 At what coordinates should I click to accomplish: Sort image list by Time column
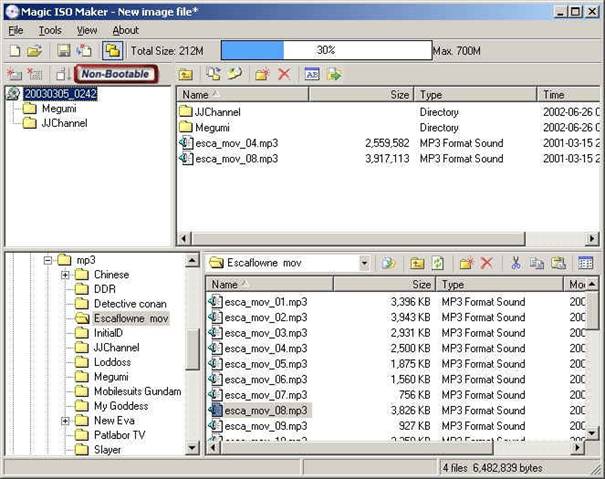click(568, 95)
